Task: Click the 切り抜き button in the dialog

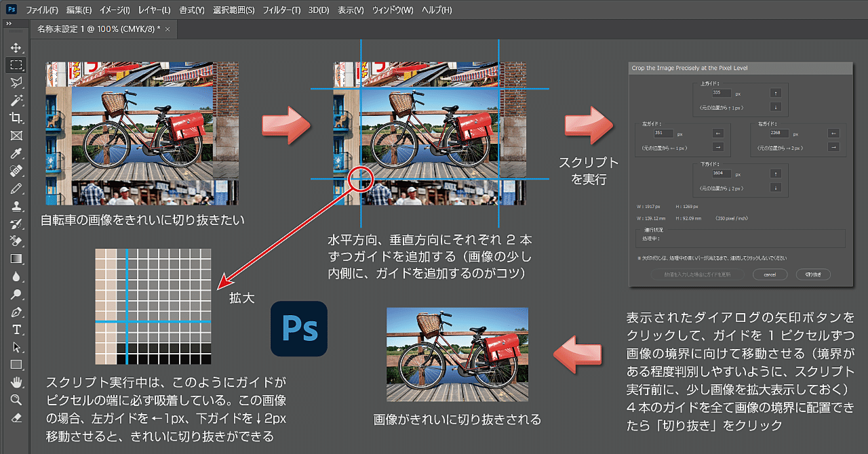Action: coord(813,273)
